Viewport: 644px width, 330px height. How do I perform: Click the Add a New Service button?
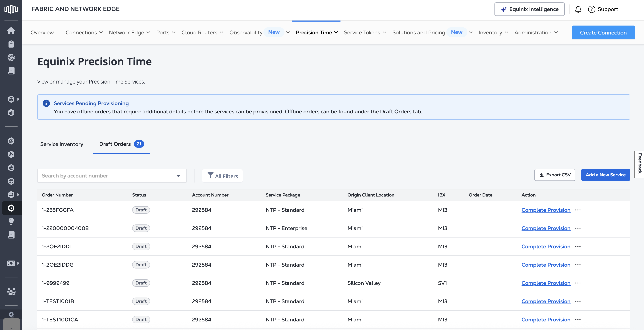(605, 175)
